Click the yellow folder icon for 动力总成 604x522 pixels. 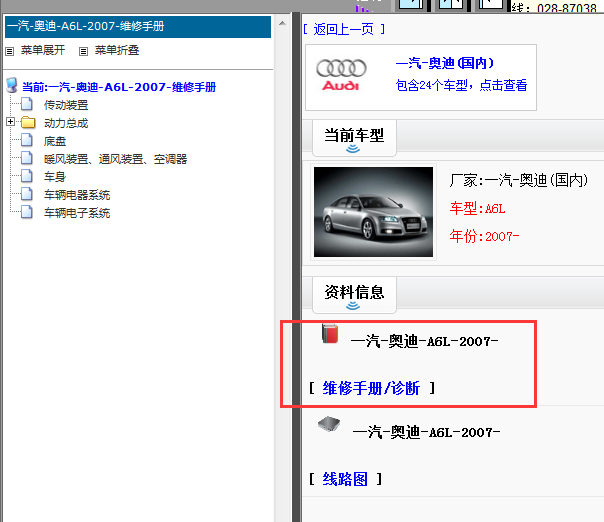click(28, 123)
